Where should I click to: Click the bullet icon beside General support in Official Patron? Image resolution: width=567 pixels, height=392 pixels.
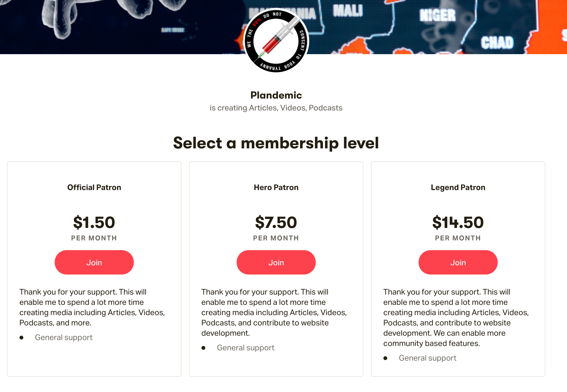click(22, 337)
